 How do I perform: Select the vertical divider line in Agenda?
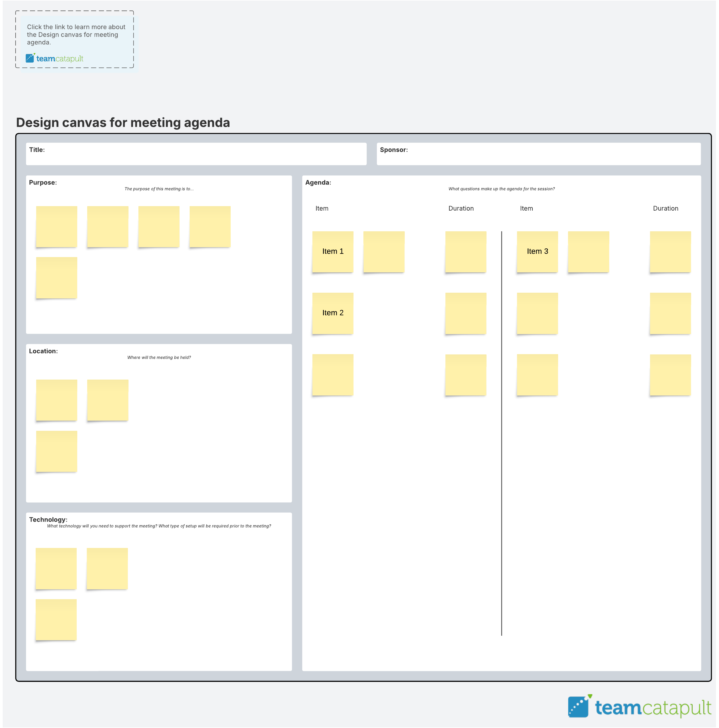point(502,433)
